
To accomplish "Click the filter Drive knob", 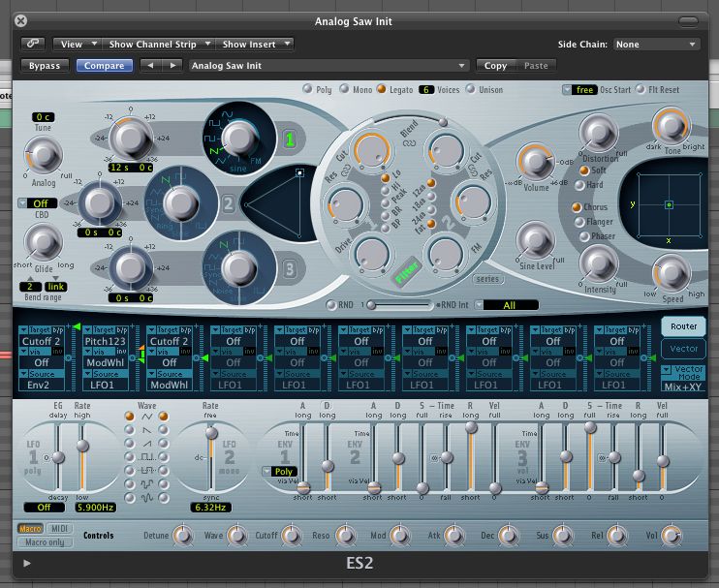I will (x=372, y=253).
